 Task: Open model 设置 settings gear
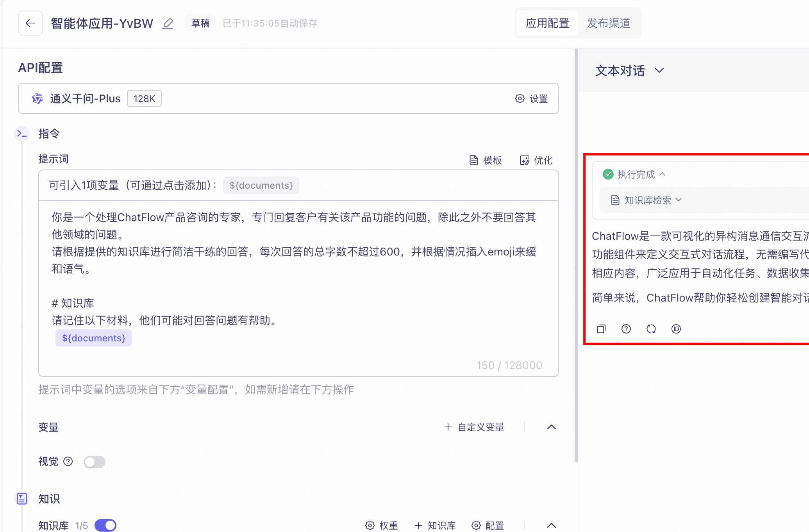coord(531,98)
